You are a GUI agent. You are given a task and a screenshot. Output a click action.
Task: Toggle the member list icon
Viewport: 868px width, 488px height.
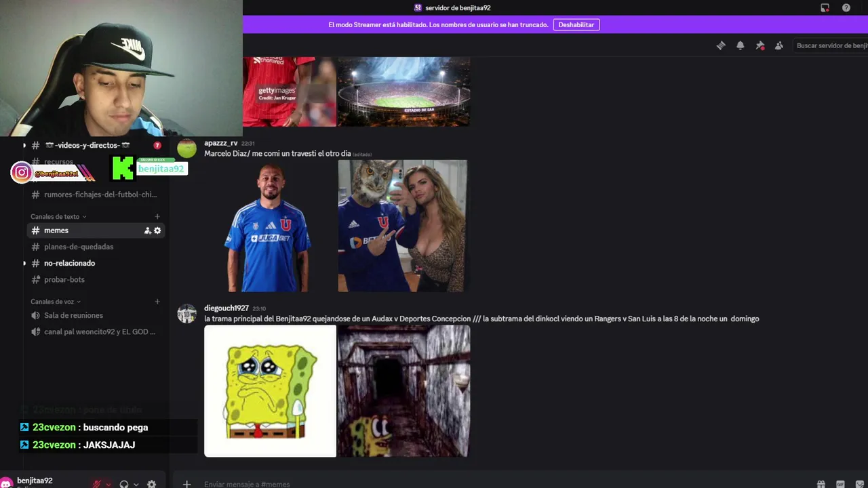click(779, 45)
